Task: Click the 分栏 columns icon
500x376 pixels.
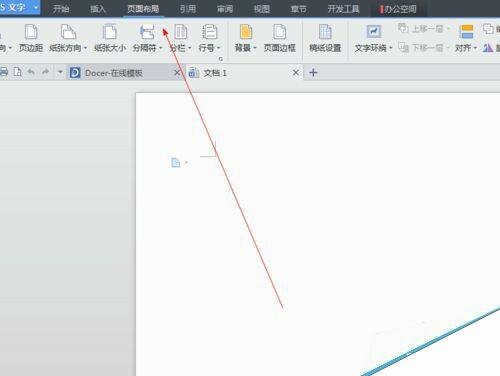Action: [x=181, y=32]
